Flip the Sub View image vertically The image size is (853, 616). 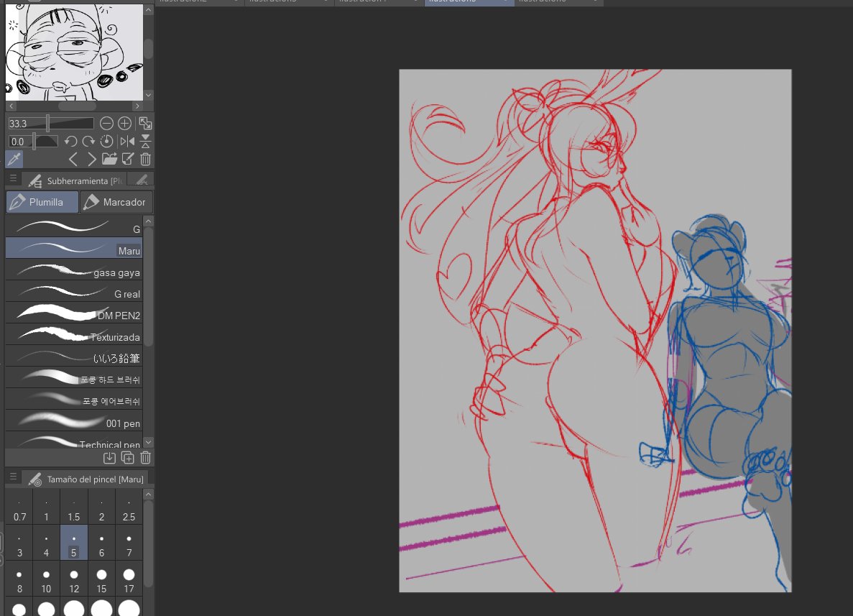click(x=145, y=142)
